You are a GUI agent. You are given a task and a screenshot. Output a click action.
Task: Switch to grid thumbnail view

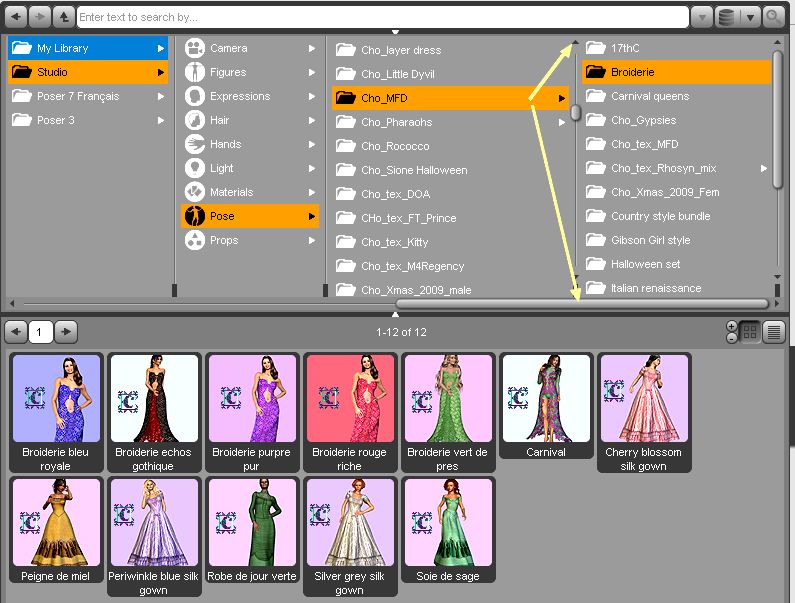(x=750, y=332)
